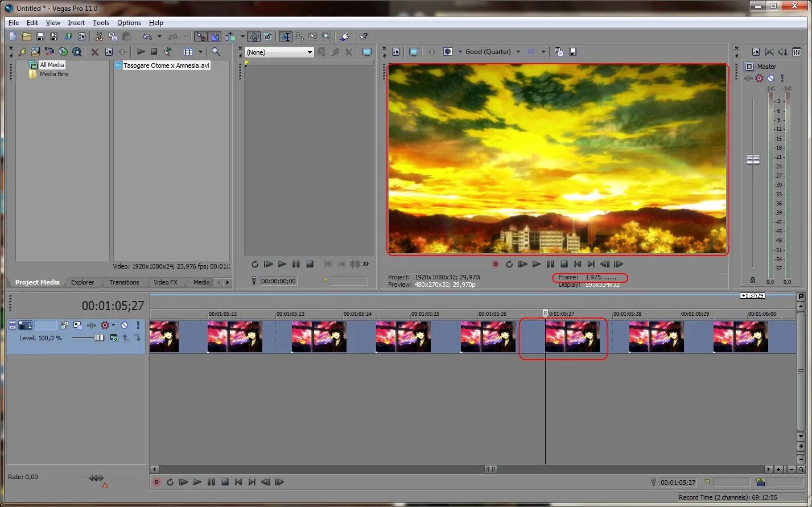Open Import Media in Project Media panel
Viewport: 812px width, 507px height.
[22, 52]
